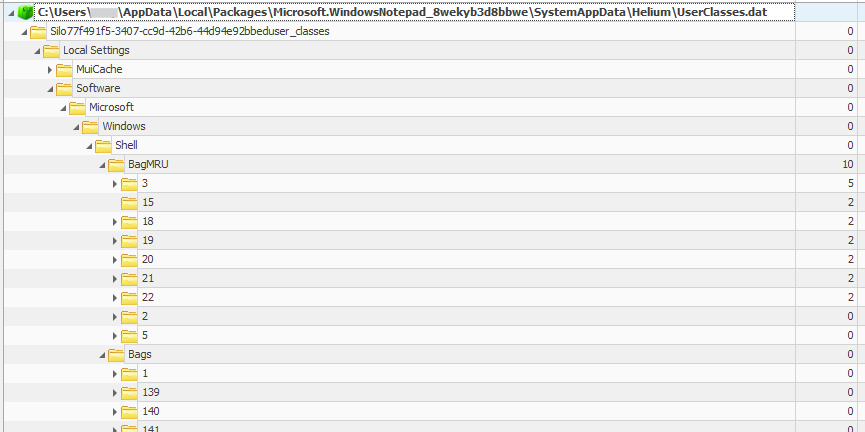Expand subkey 139 under Bags

[115, 393]
